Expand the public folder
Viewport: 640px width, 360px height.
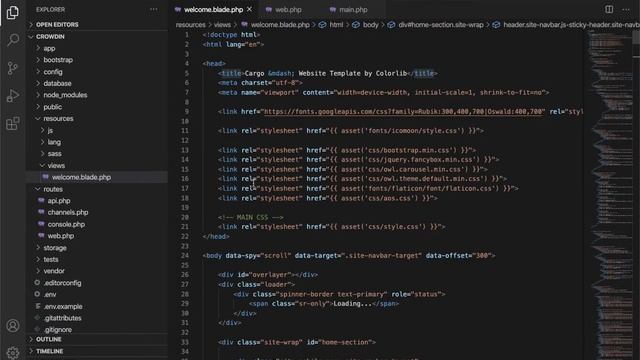click(x=53, y=107)
